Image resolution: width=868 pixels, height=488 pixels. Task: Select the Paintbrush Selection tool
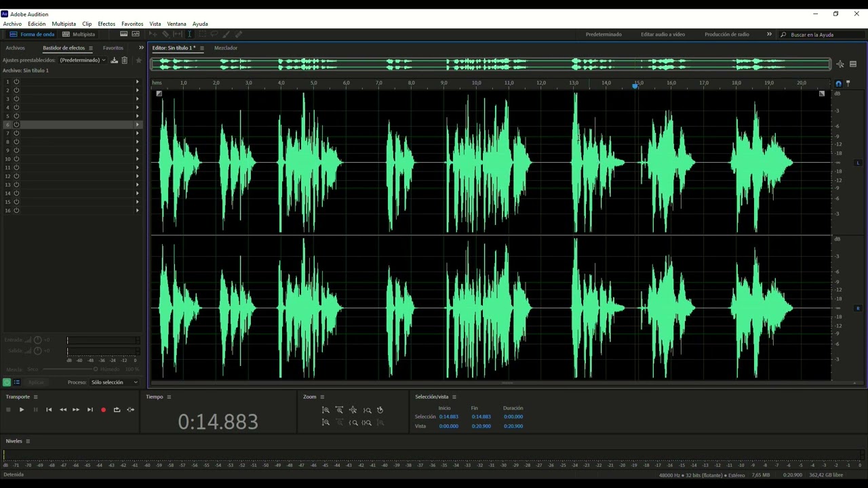click(226, 34)
